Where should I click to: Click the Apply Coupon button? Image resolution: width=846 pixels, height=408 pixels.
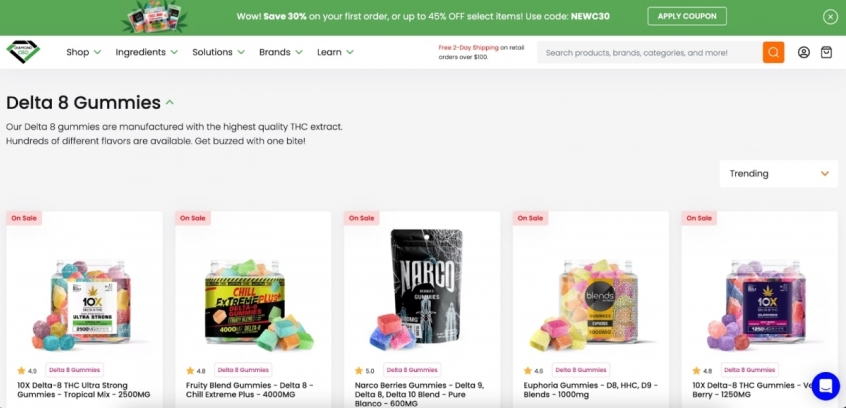687,16
